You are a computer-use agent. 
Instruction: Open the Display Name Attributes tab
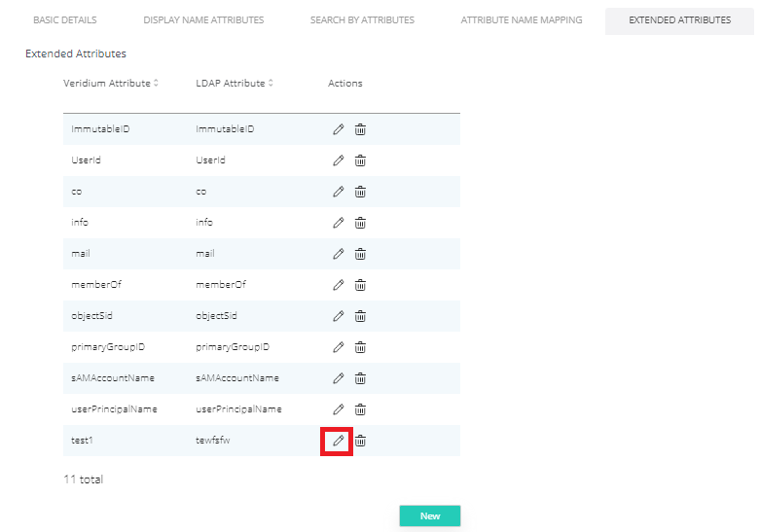pos(203,20)
